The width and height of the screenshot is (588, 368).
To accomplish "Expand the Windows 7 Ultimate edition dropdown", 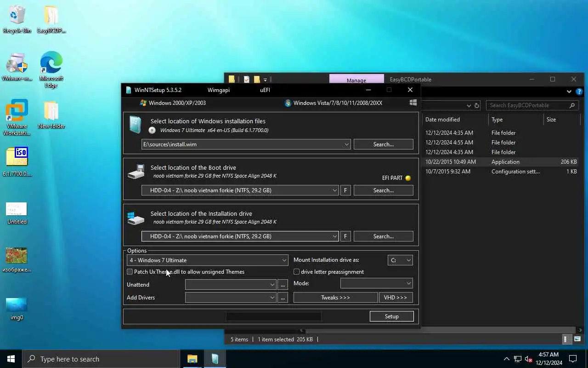I will (x=284, y=260).
